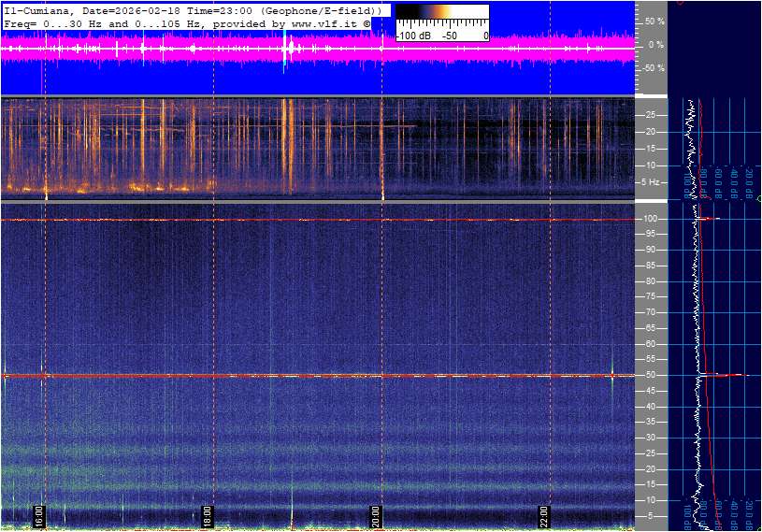Click the -100 dB label on color scale
762x532 pixels.
[413, 36]
